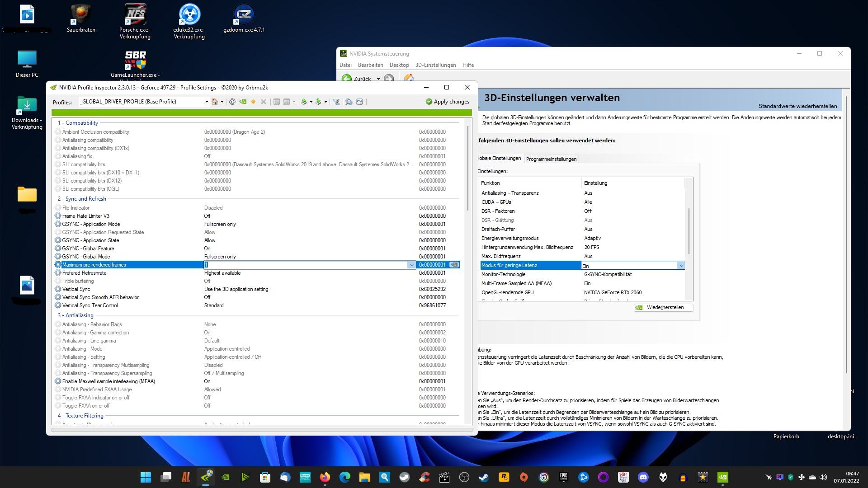This screenshot has height=488, width=868.
Task: Click the Einstellung column header
Action: [633, 183]
